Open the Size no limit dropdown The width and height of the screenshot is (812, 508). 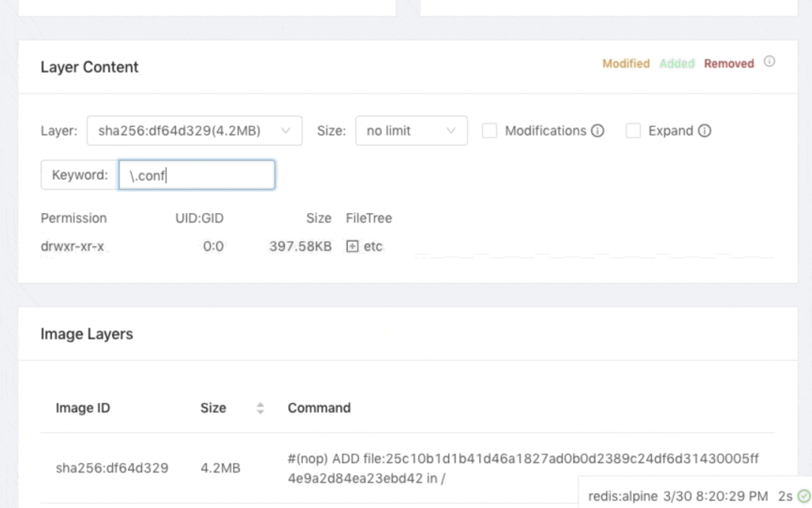tap(411, 131)
